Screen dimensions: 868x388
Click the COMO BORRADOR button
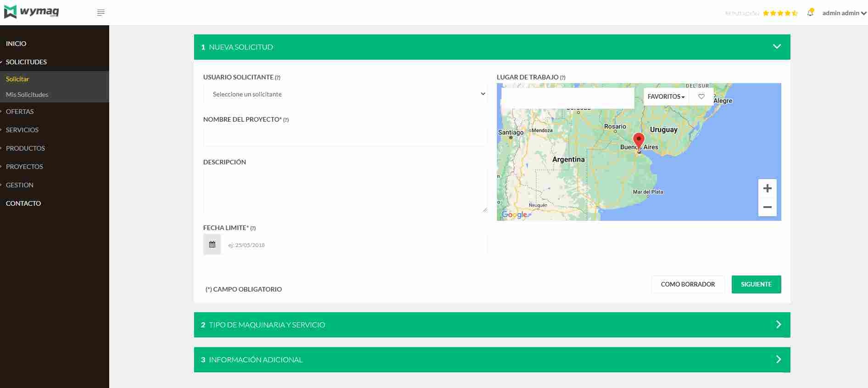(688, 284)
